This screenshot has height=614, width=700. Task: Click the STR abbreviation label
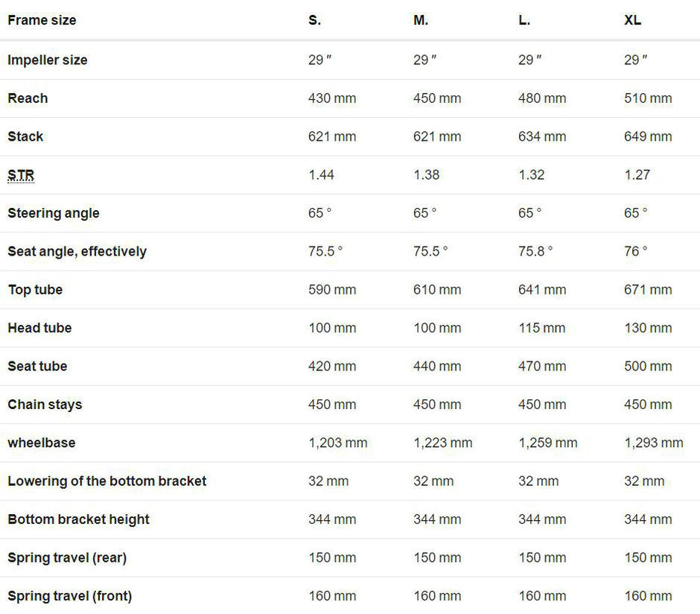21,175
